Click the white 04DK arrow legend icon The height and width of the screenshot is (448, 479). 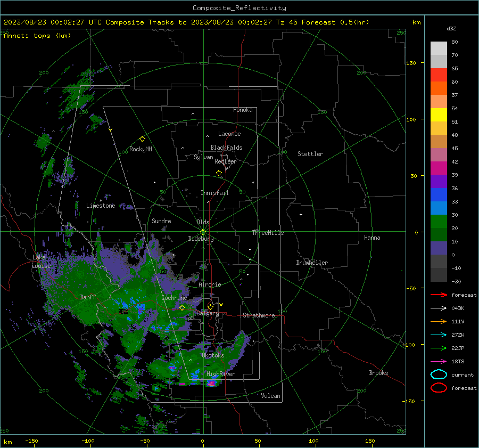439,308
